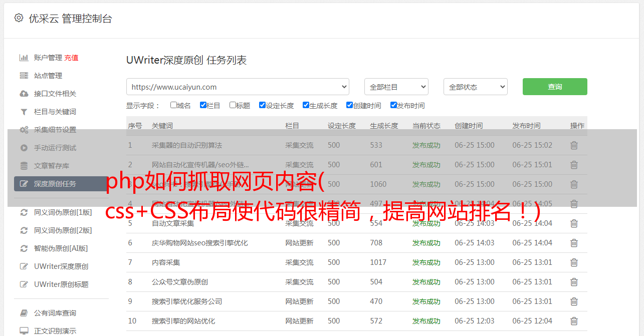Image resolution: width=644 pixels, height=336 pixels.
Task: Open 正文识别演示 menu entry
Action: click(x=55, y=331)
